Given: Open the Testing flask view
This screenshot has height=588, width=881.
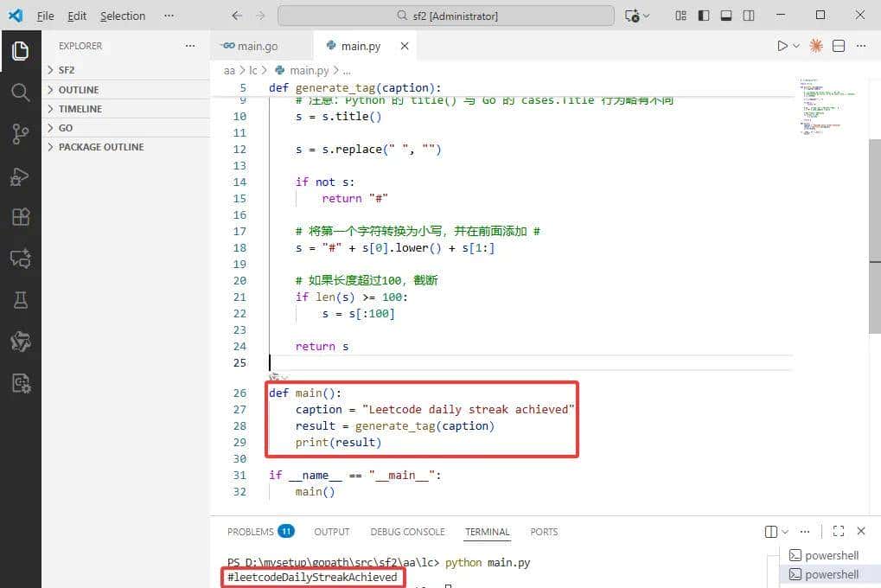Looking at the screenshot, I should 21,300.
